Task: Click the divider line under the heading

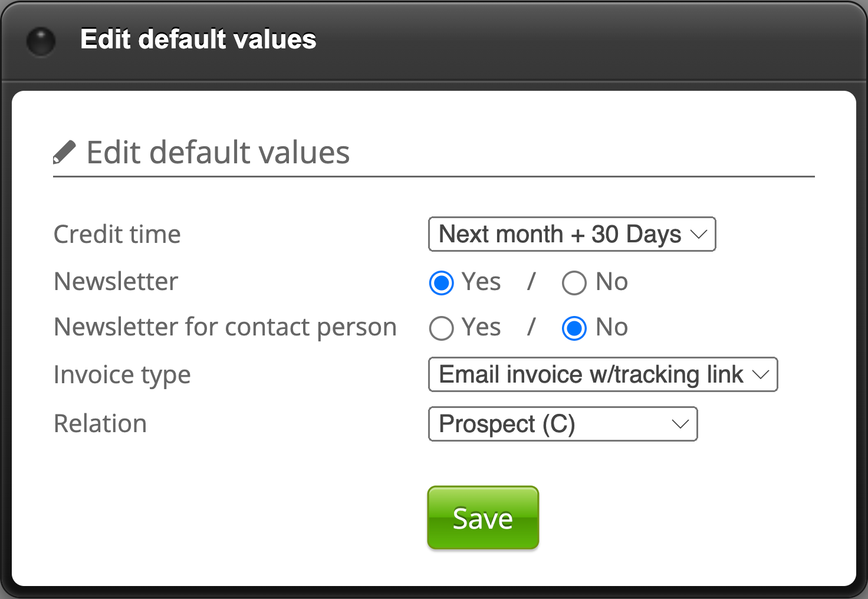Action: 433,176
